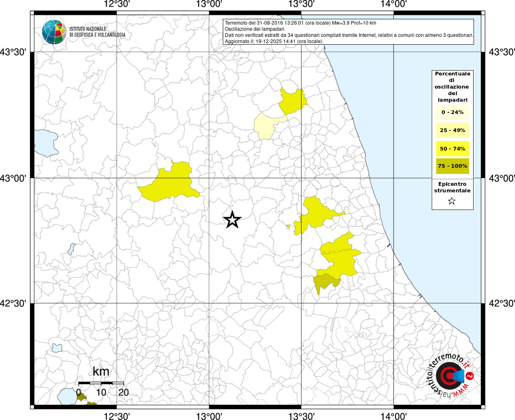The width and height of the screenshot is (515, 420).
Task: Select the 75 - 100% legend swatch
Action: pyautogui.click(x=452, y=166)
